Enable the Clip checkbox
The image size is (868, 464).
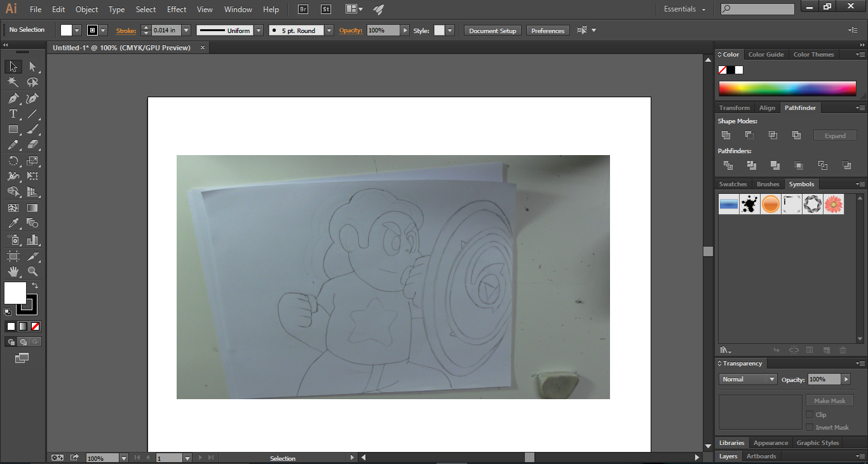click(810, 414)
